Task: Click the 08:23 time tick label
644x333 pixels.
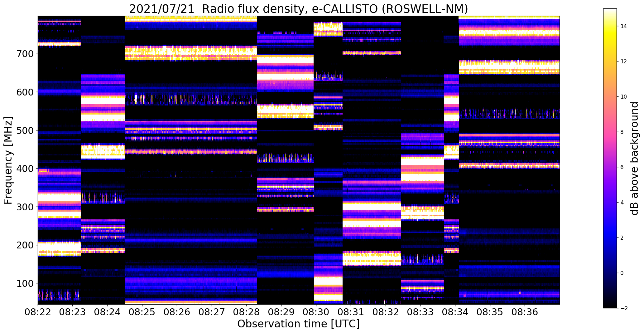Action: (73, 312)
